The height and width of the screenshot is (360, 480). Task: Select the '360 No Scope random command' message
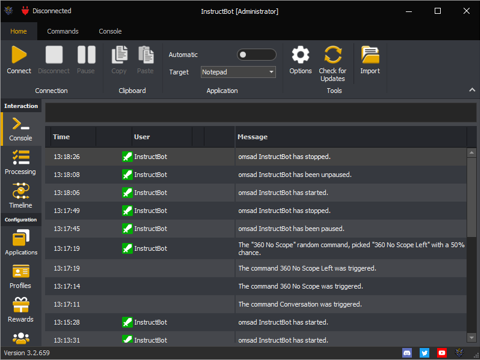(351, 249)
